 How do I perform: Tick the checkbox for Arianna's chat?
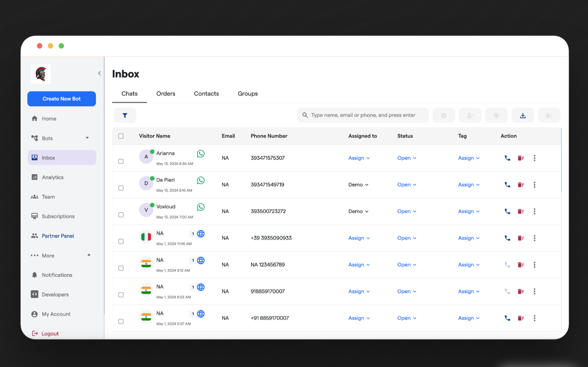pos(121,161)
